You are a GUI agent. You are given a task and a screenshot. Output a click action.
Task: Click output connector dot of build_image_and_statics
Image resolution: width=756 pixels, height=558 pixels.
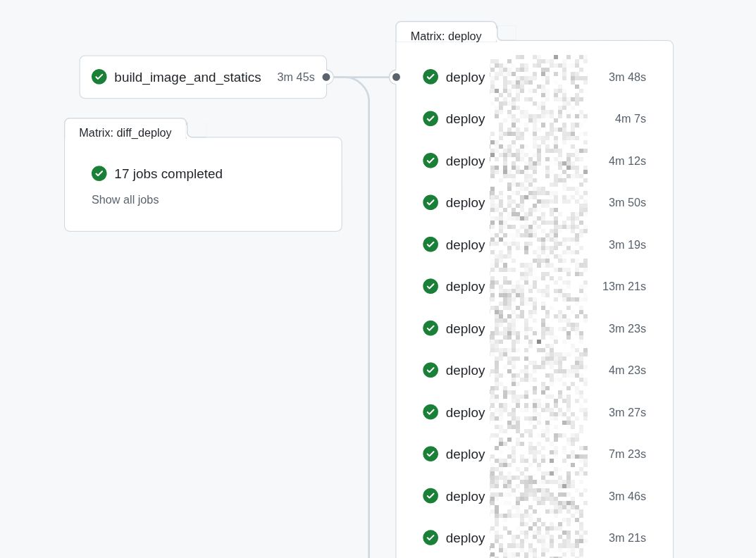pyautogui.click(x=326, y=77)
